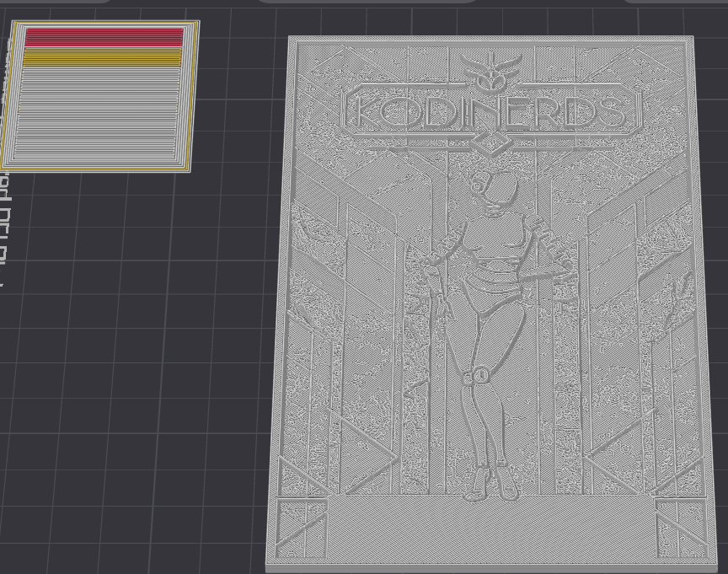Click the yellow layer band on the prime tower
Viewport: 728px width, 574px height.
point(102,57)
